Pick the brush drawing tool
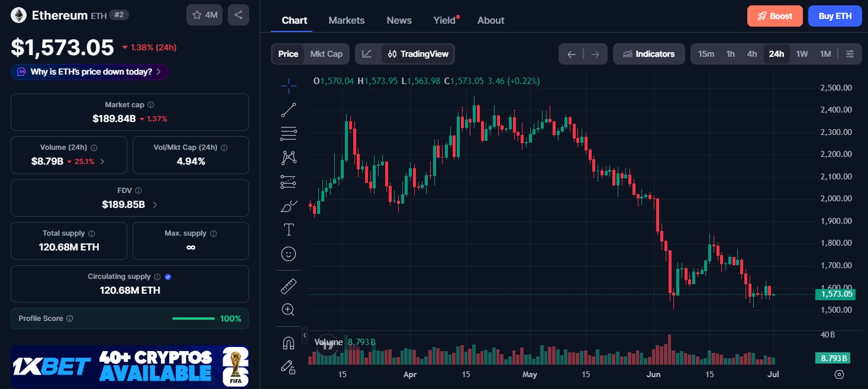Viewport: 868px width, 389px height. (288, 206)
